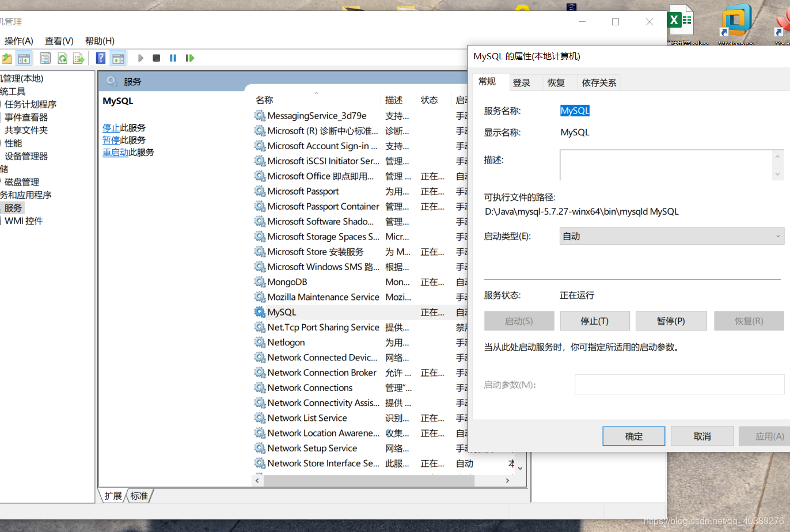Click the MySQL service gear icon

coord(260,312)
